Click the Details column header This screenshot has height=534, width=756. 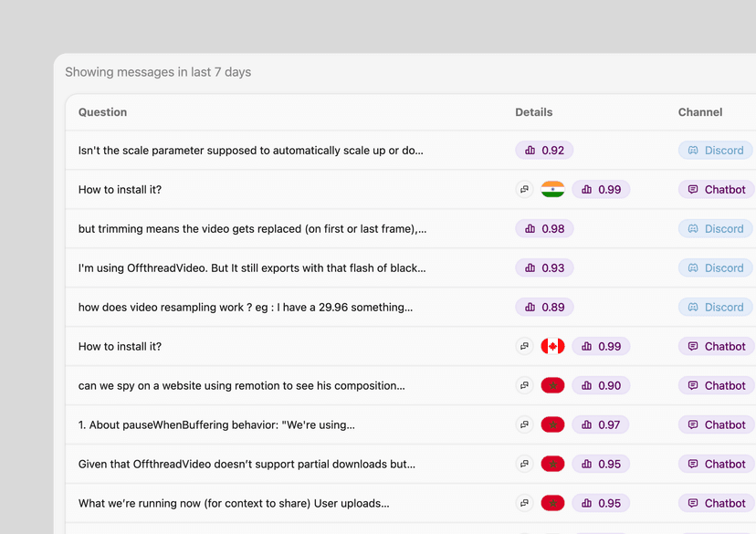[534, 112]
